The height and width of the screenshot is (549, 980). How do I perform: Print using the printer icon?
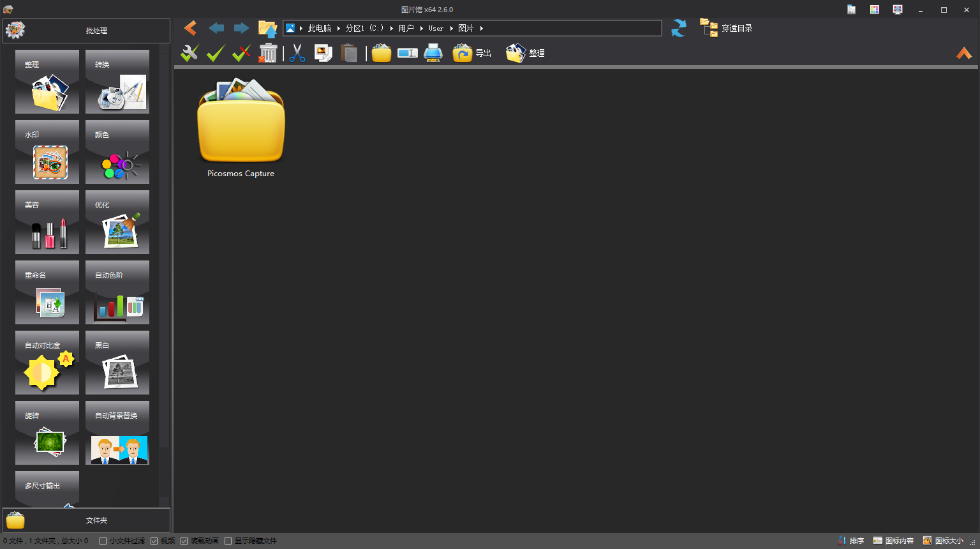pyautogui.click(x=433, y=53)
